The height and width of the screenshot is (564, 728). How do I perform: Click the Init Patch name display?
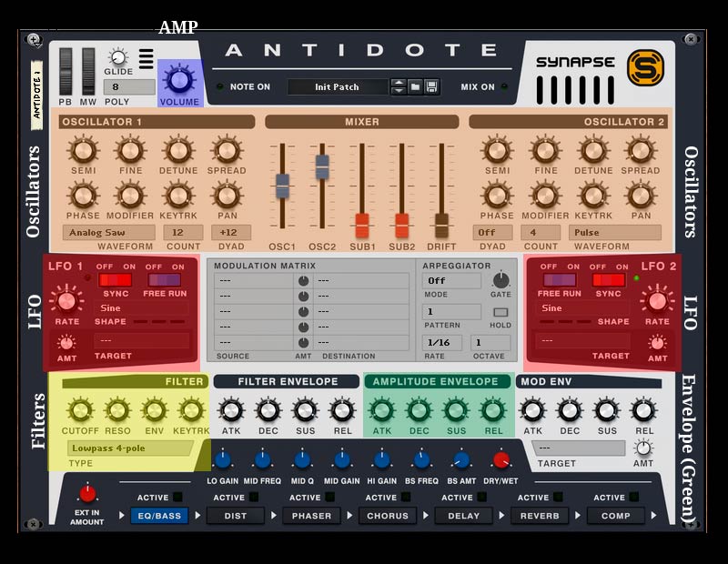[337, 86]
